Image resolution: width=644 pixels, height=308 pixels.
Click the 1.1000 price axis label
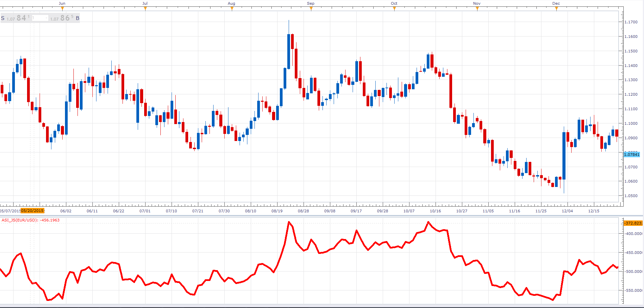[x=631, y=123]
